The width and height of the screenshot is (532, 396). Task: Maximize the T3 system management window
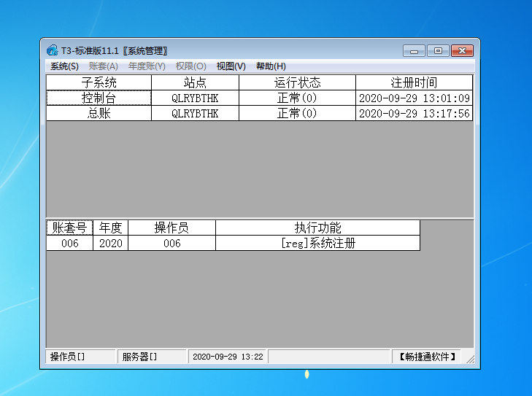pos(438,51)
